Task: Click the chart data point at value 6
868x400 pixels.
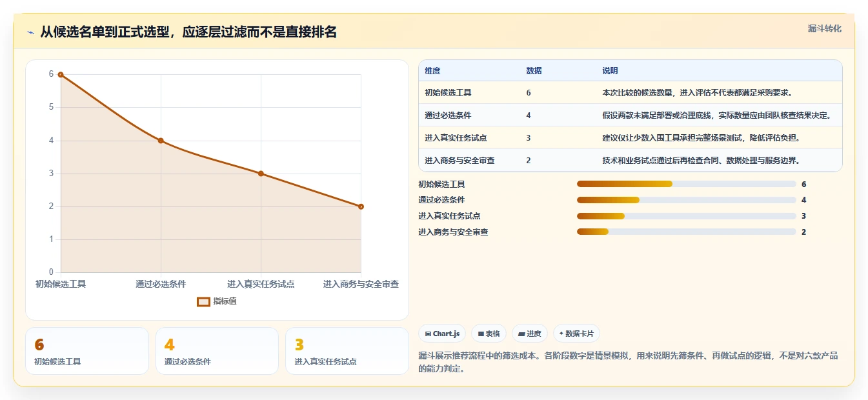Action: tap(61, 75)
